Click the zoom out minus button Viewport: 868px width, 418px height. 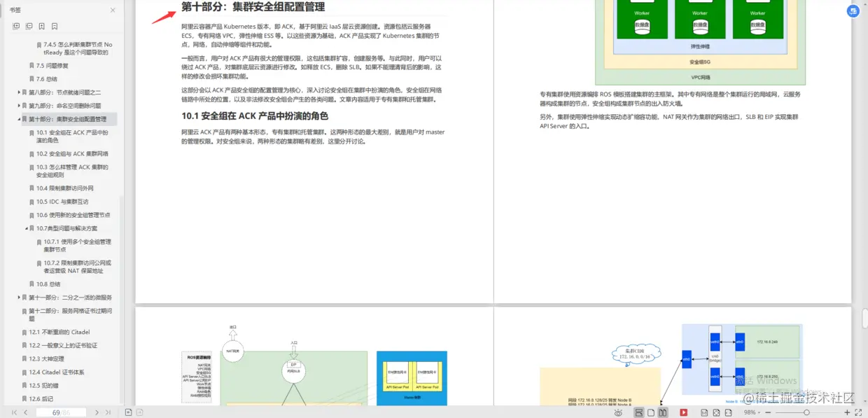[x=769, y=412]
